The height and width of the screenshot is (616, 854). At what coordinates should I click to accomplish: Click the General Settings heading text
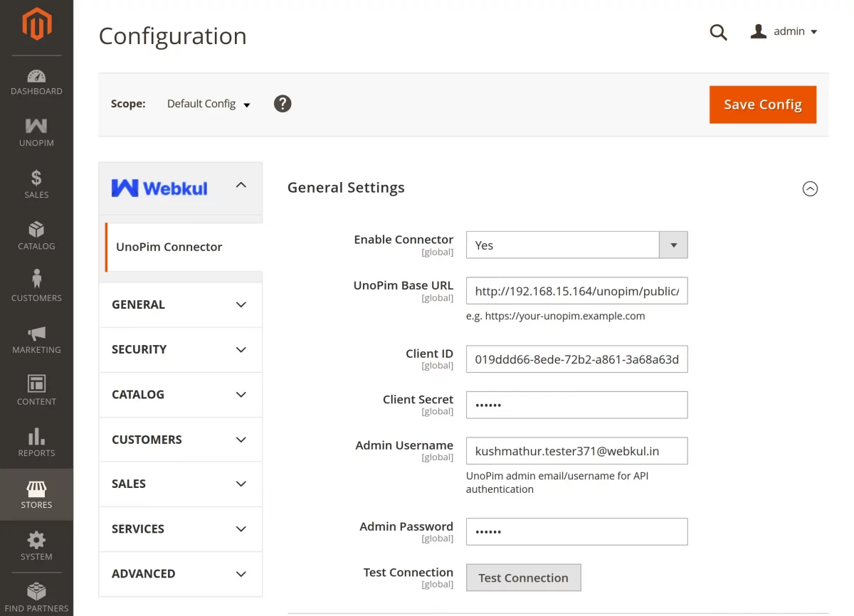[x=346, y=188]
